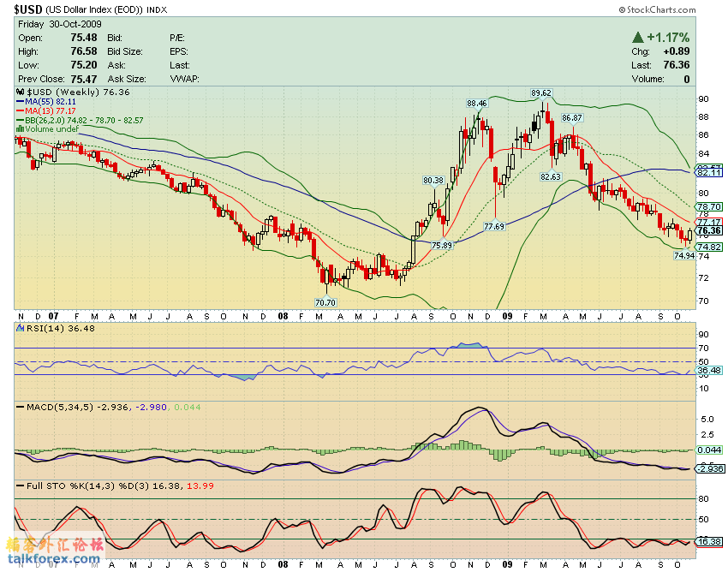This screenshot has height=572, width=728.
Task: Click the INDX exchange label
Action: pos(157,9)
